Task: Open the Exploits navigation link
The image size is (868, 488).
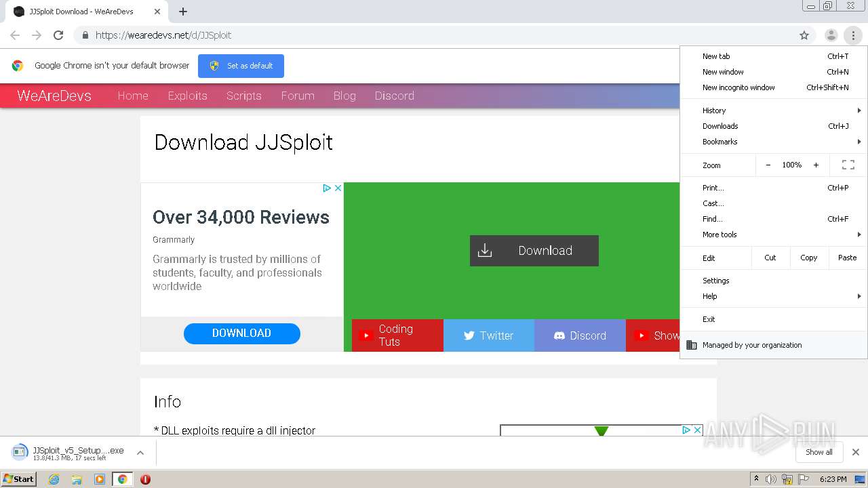Action: [x=188, y=96]
